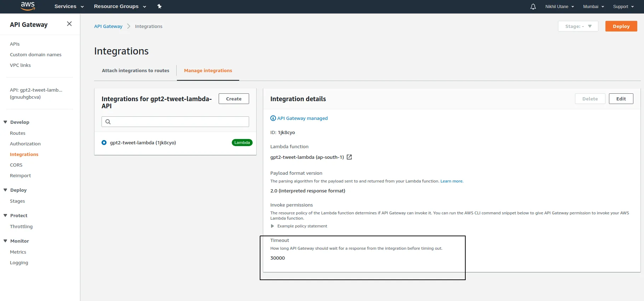644x301 pixels.
Task: Open Lambda function external link icon
Action: click(x=349, y=157)
